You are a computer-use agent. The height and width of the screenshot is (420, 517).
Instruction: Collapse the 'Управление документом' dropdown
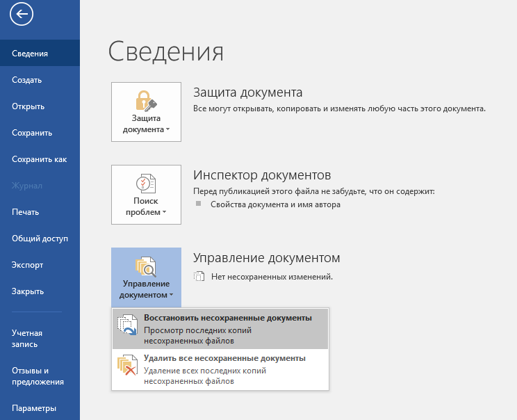tap(146, 278)
